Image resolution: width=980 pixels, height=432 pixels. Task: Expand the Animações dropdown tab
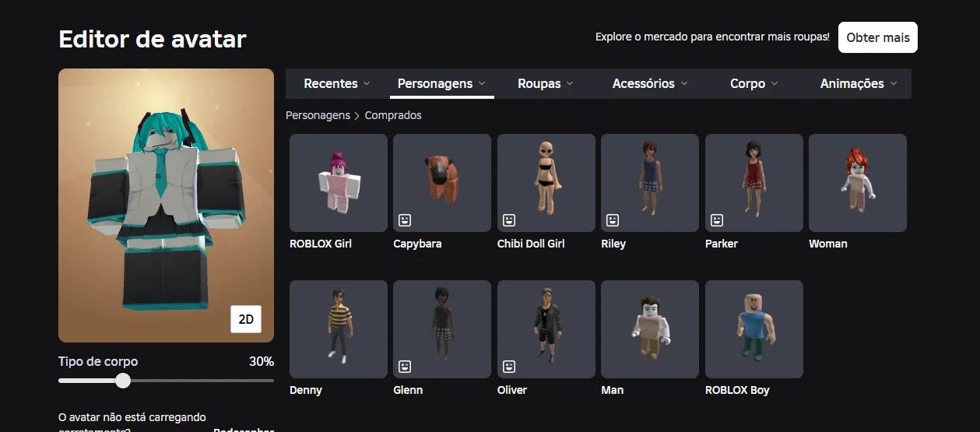[859, 83]
